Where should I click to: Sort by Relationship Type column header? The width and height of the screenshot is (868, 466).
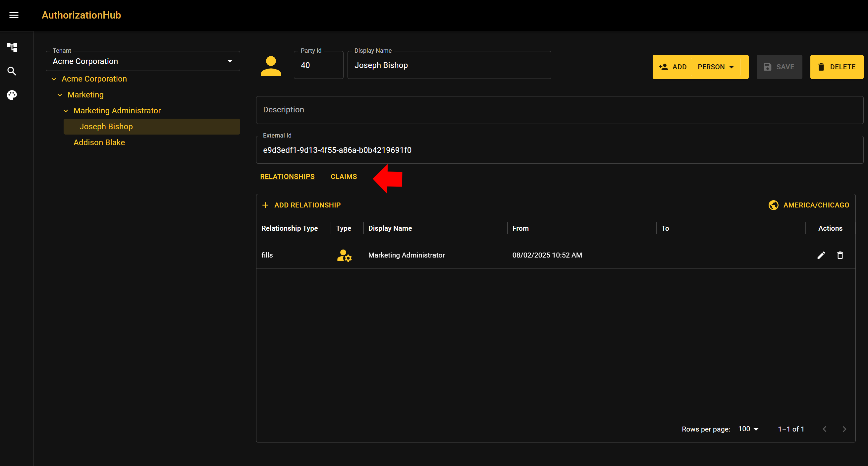[290, 228]
